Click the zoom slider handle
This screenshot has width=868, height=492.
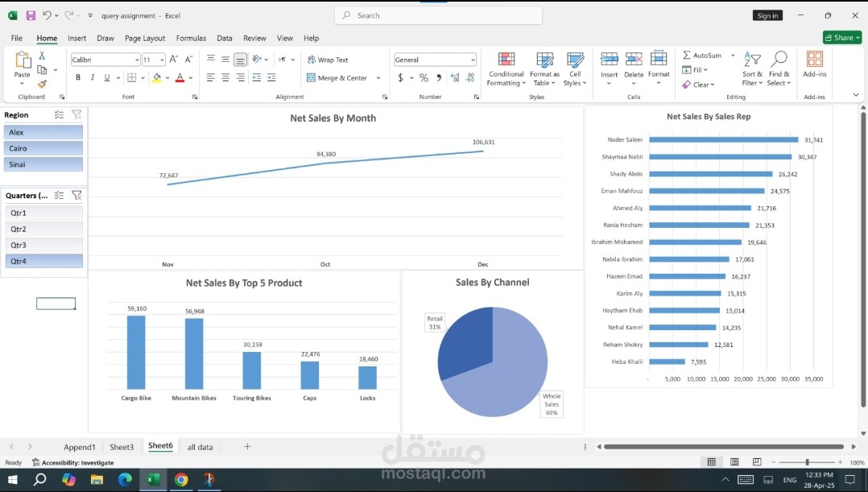807,462
